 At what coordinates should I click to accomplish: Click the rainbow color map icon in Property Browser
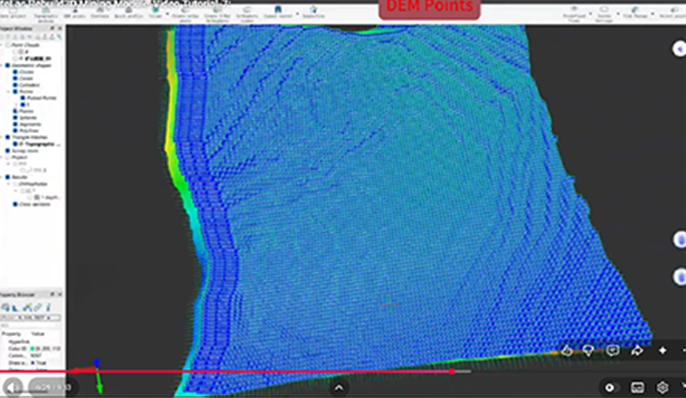28,307
